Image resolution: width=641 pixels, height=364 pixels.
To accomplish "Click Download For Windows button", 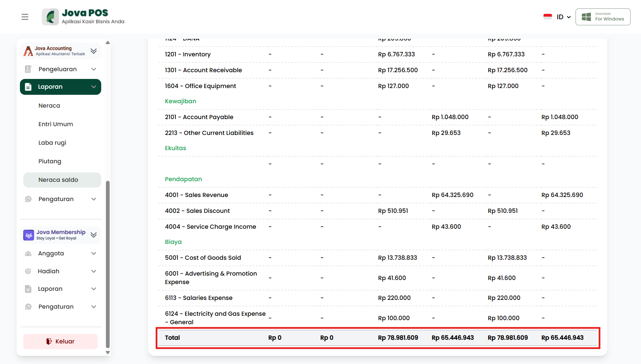I will (x=603, y=17).
